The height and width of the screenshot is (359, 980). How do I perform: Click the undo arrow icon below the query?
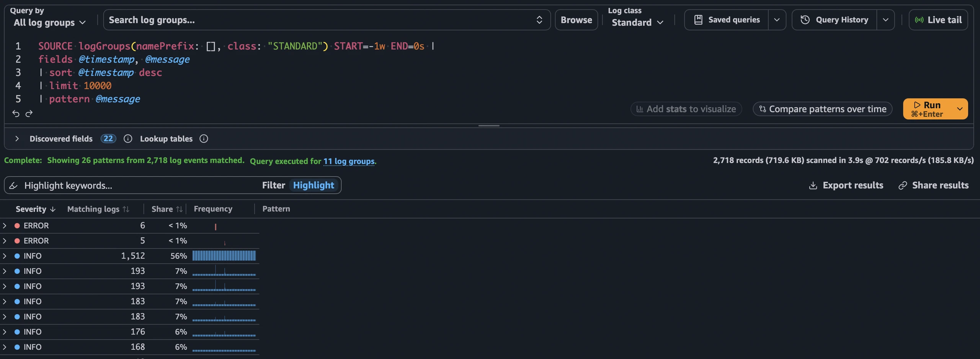pos(16,113)
